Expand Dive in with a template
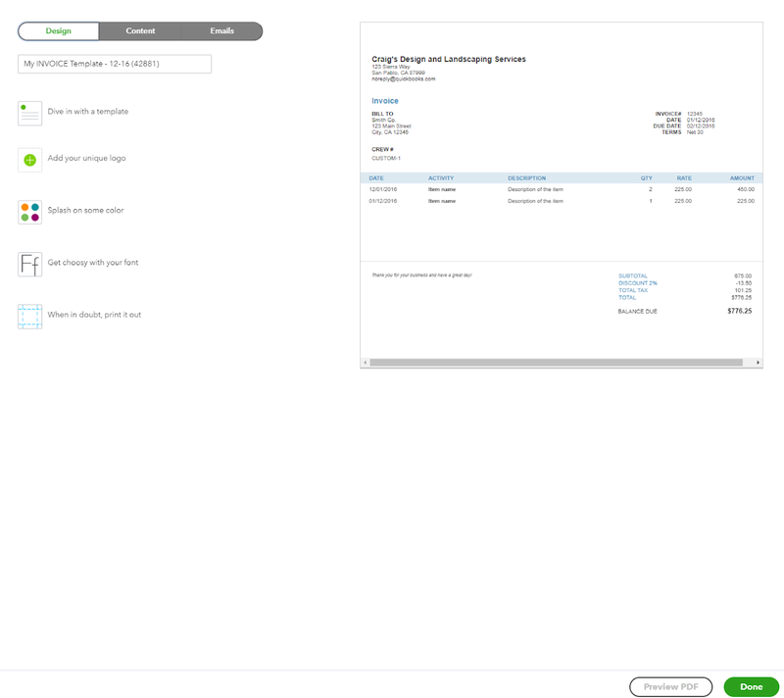 88,112
